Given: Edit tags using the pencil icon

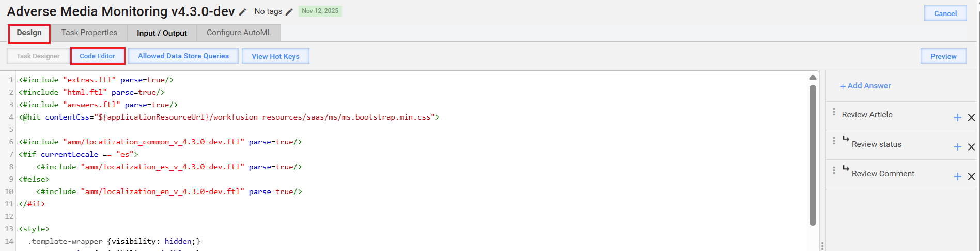Looking at the screenshot, I should tap(289, 12).
